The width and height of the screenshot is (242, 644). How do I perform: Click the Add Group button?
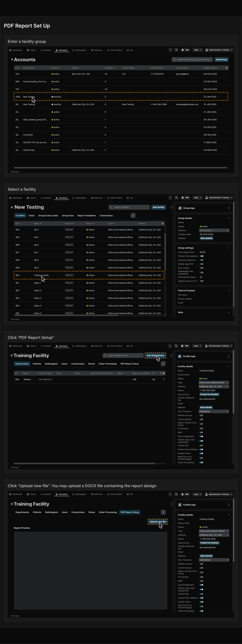(221, 60)
